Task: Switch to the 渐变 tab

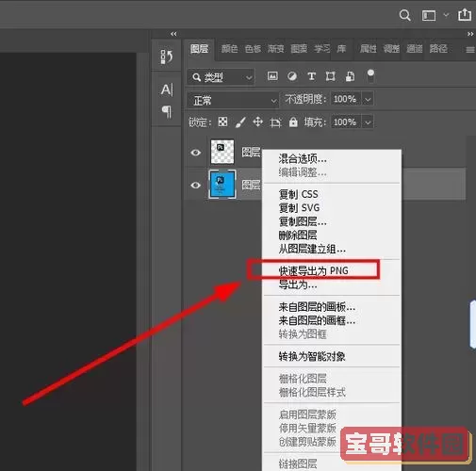Action: point(276,49)
